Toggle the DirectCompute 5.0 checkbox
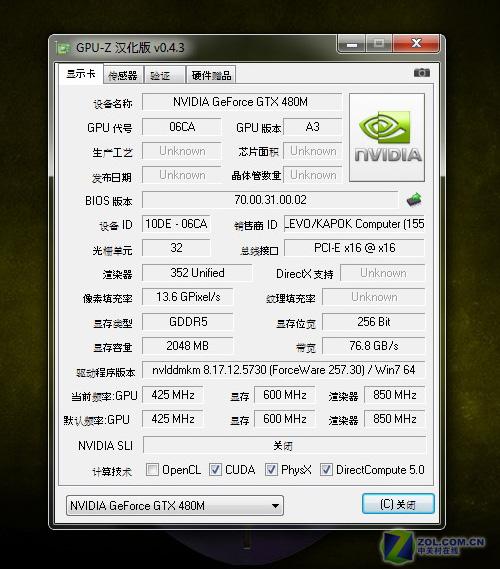500x569 pixels. pyautogui.click(x=326, y=470)
